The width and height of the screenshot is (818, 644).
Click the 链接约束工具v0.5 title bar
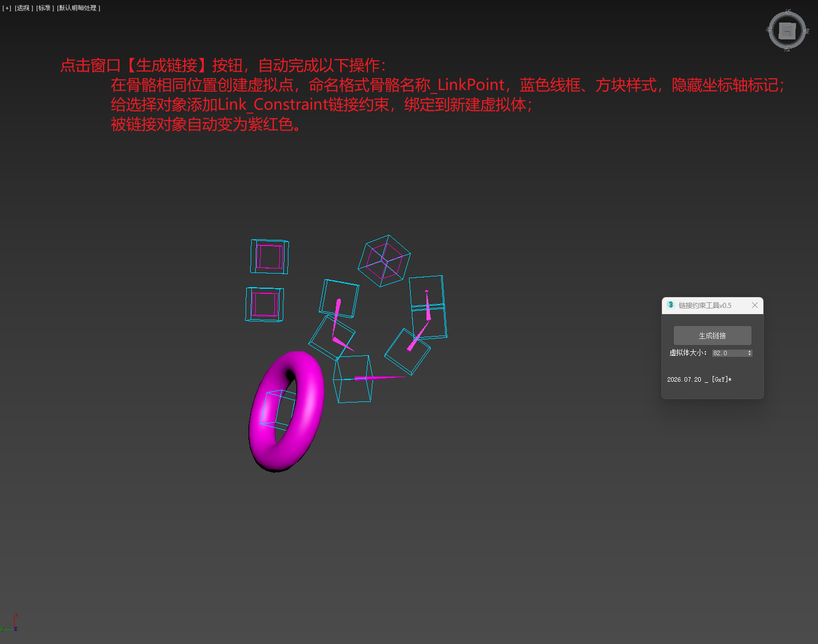[x=705, y=305]
